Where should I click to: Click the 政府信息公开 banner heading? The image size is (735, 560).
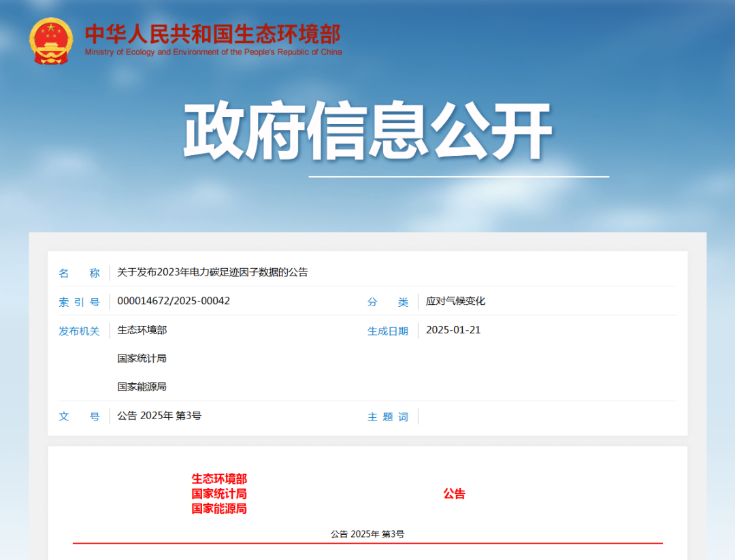click(x=367, y=133)
